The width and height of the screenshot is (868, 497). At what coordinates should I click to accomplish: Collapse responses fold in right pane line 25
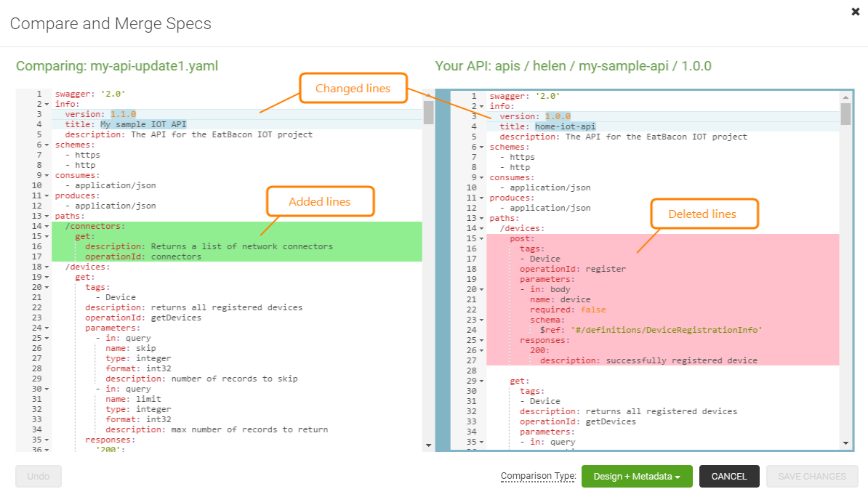click(481, 340)
